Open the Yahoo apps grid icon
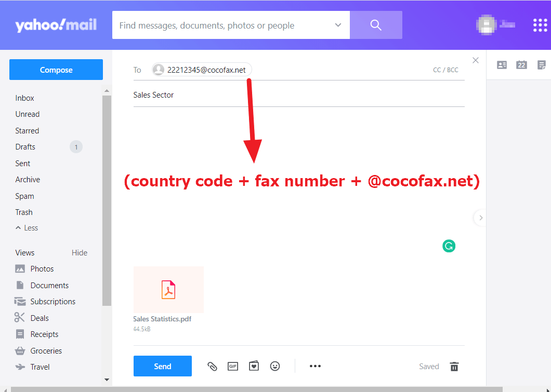 540,25
